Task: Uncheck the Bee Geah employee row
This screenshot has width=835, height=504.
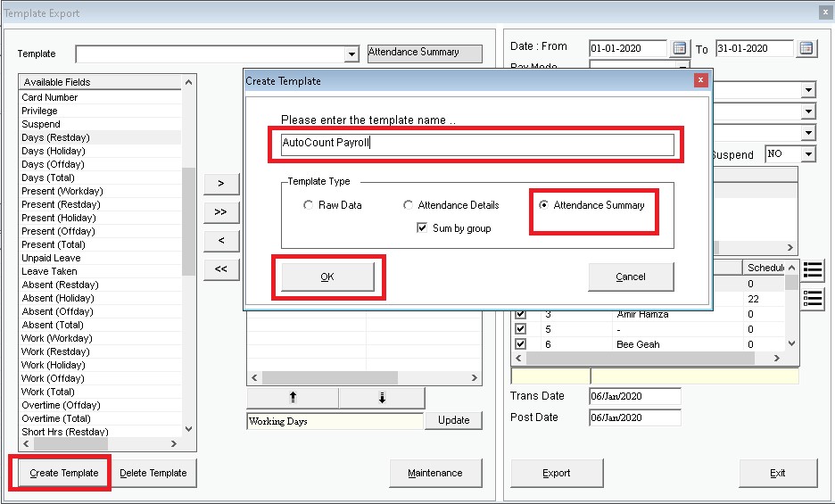Action: coord(521,344)
